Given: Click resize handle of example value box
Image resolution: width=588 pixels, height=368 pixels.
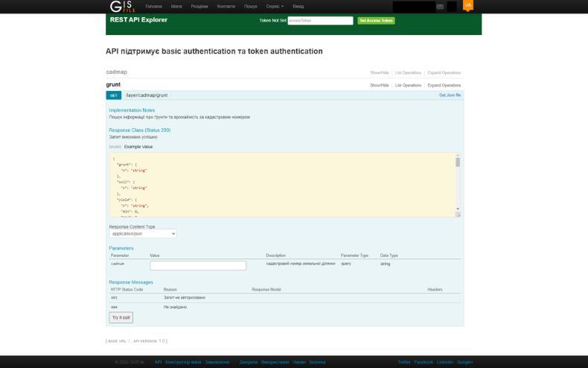Looking at the screenshot, I should 458,215.
